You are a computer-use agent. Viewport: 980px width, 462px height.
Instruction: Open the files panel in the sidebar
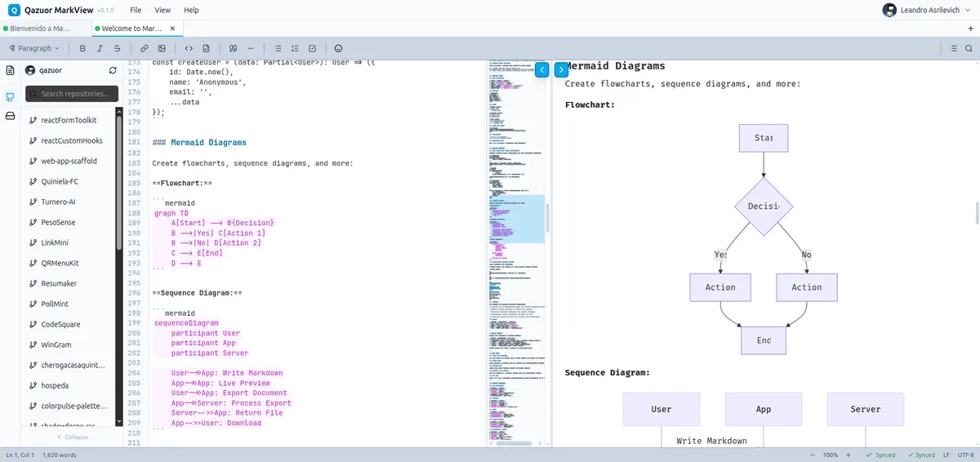coord(11,70)
